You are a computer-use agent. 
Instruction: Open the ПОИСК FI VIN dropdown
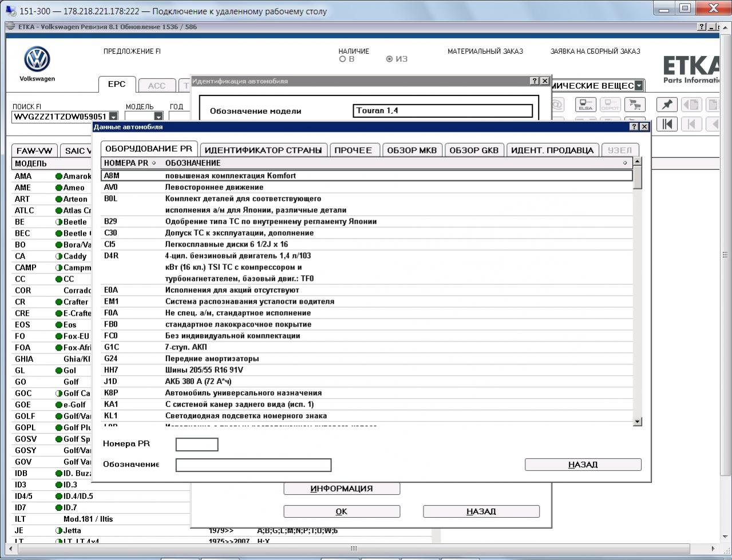[x=113, y=117]
